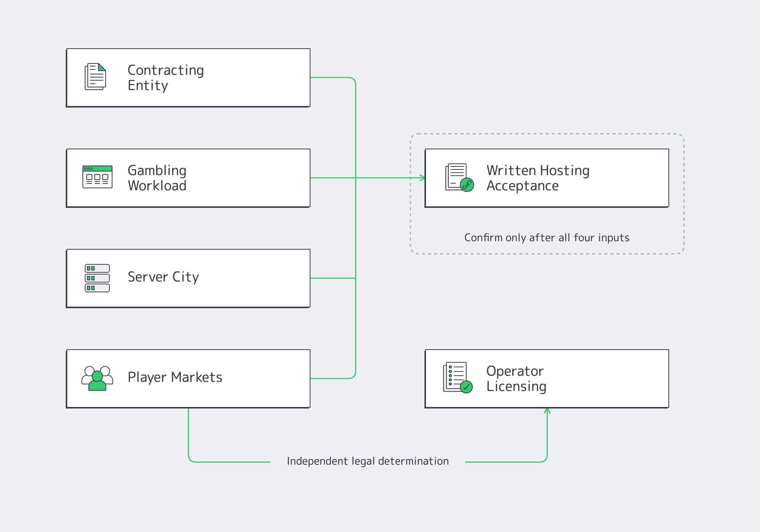
Task: Click the Operator Licensing checklist icon
Action: coord(458,377)
